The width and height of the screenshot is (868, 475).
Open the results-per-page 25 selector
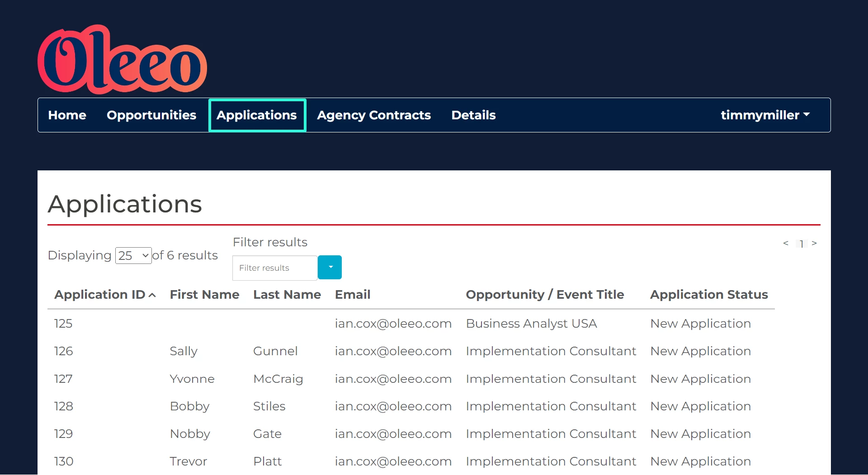point(133,256)
